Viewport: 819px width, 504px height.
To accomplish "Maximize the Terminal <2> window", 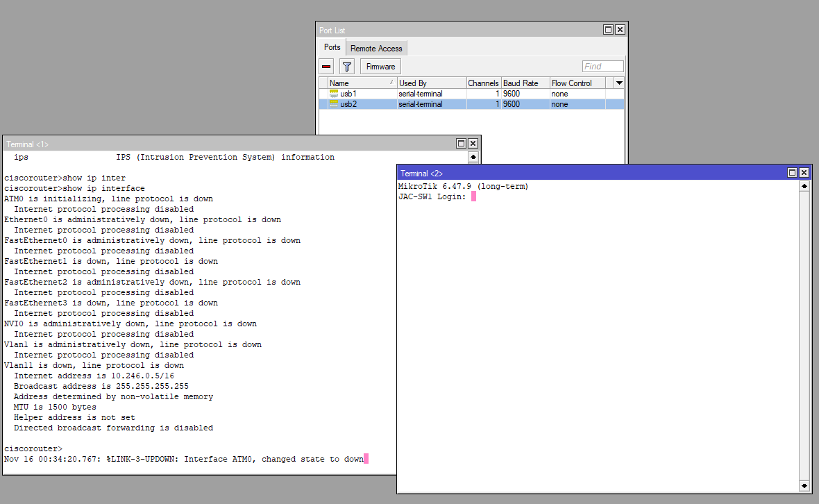I will coord(792,173).
